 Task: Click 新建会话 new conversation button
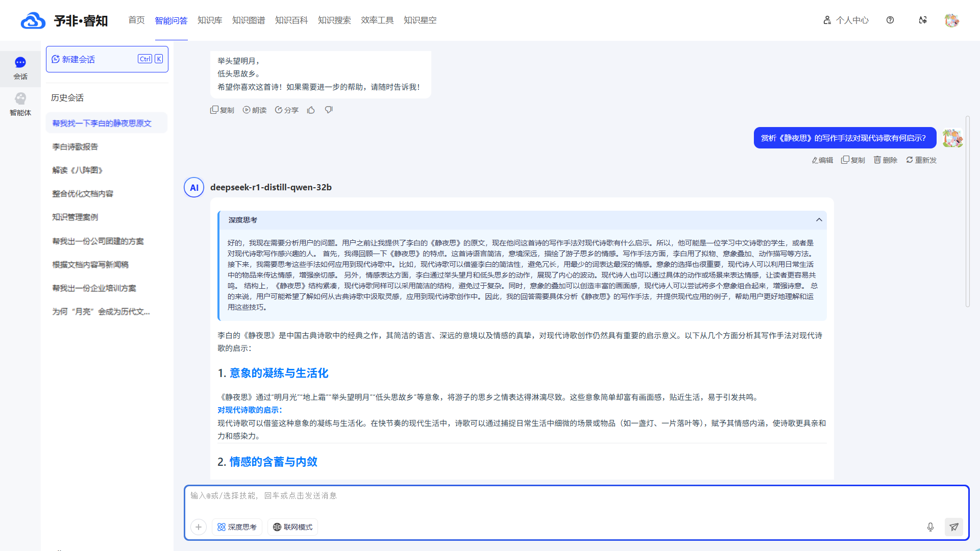[x=107, y=59]
